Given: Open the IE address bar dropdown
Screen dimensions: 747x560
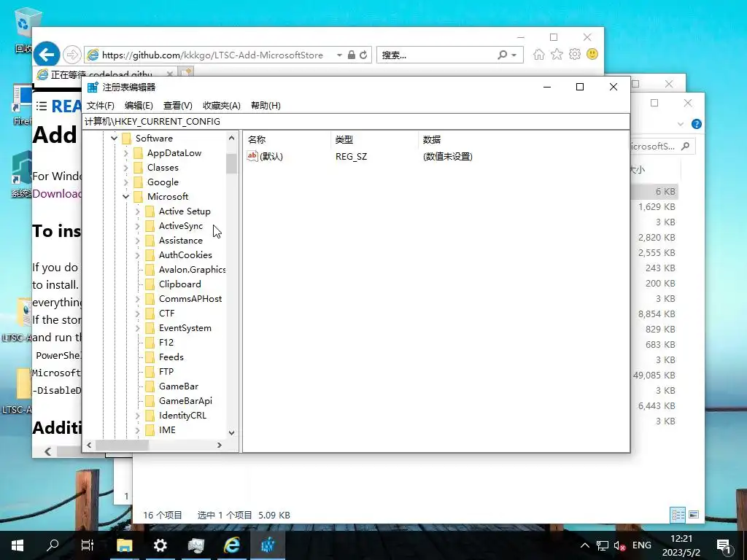Looking at the screenshot, I should pyautogui.click(x=339, y=55).
